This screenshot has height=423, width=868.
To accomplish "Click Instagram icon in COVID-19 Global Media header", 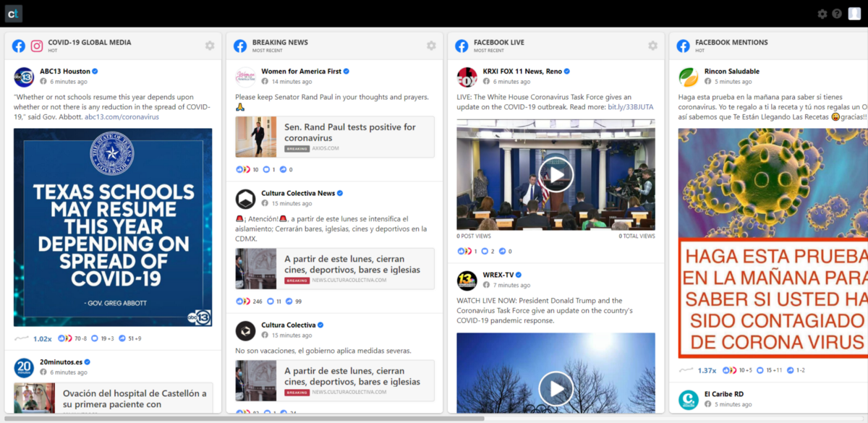I will 36,46.
